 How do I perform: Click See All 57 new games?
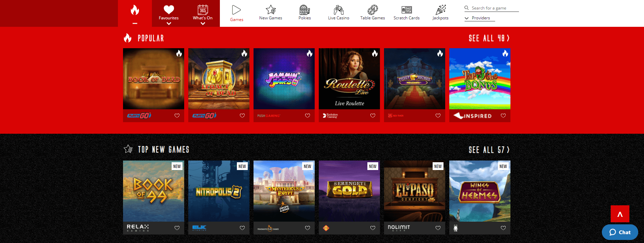point(489,150)
